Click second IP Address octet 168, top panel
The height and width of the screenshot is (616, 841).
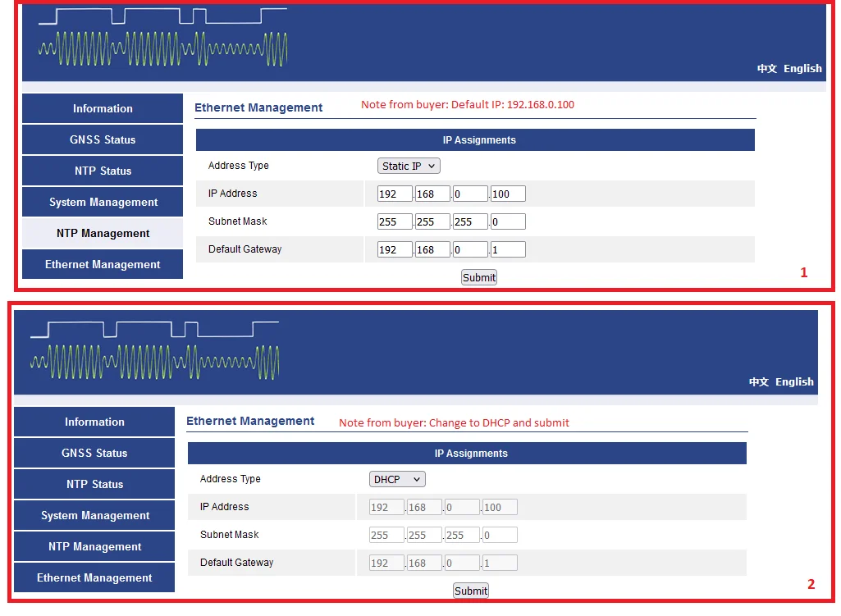[x=432, y=194]
